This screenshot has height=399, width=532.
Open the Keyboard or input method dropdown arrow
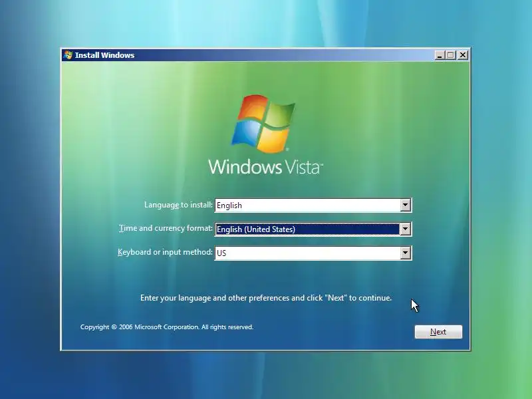click(x=405, y=253)
